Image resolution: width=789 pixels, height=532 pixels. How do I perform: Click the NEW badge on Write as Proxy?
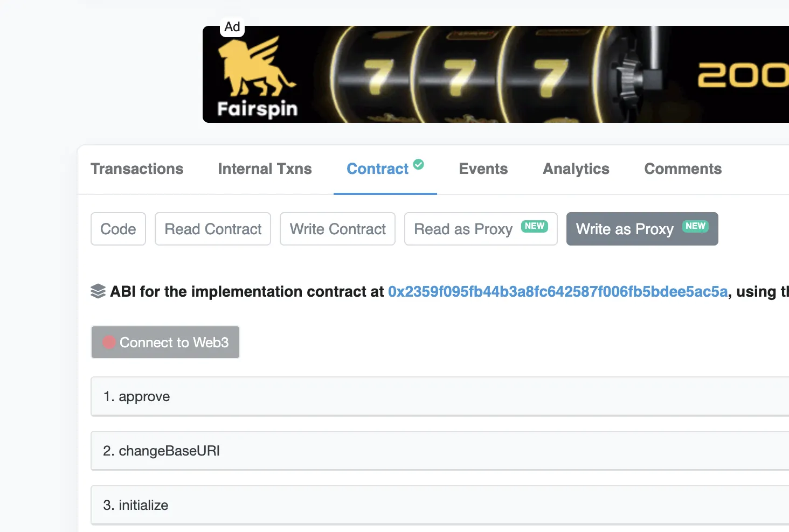point(695,226)
